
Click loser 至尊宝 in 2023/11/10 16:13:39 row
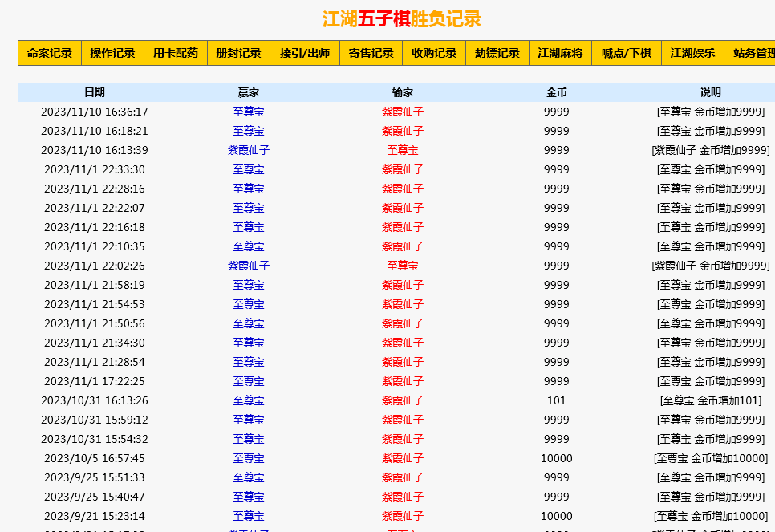tap(402, 150)
